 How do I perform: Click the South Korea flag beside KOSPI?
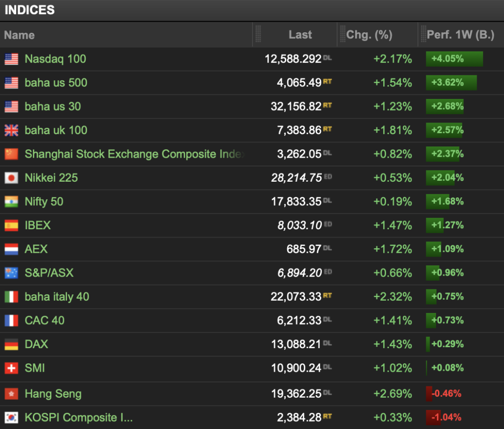11,418
